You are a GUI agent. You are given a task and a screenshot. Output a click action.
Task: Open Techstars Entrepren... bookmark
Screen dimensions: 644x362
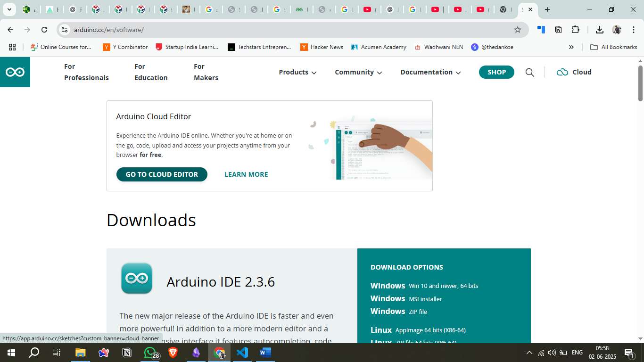click(259, 47)
